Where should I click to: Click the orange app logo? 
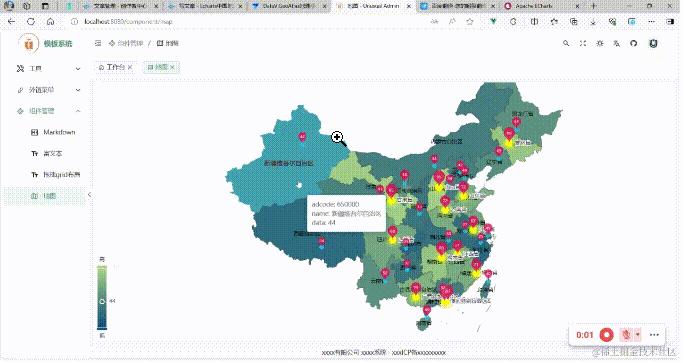[29, 44]
